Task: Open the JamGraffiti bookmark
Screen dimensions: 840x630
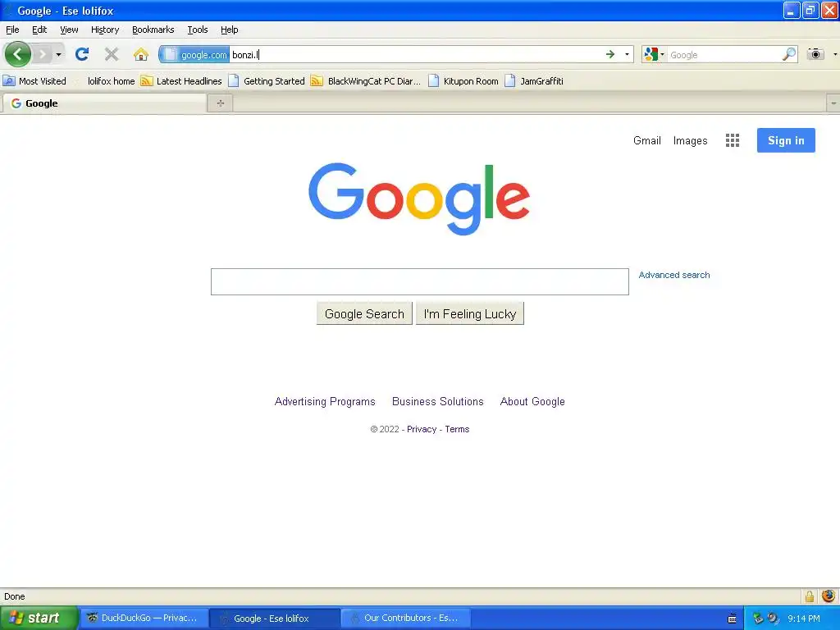Action: point(534,81)
